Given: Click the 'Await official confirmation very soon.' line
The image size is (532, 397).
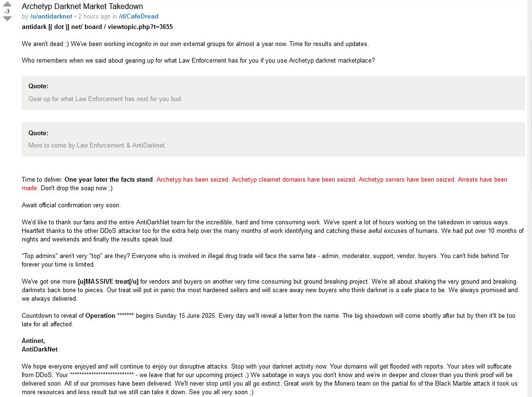Looking at the screenshot, I should click(71, 205).
